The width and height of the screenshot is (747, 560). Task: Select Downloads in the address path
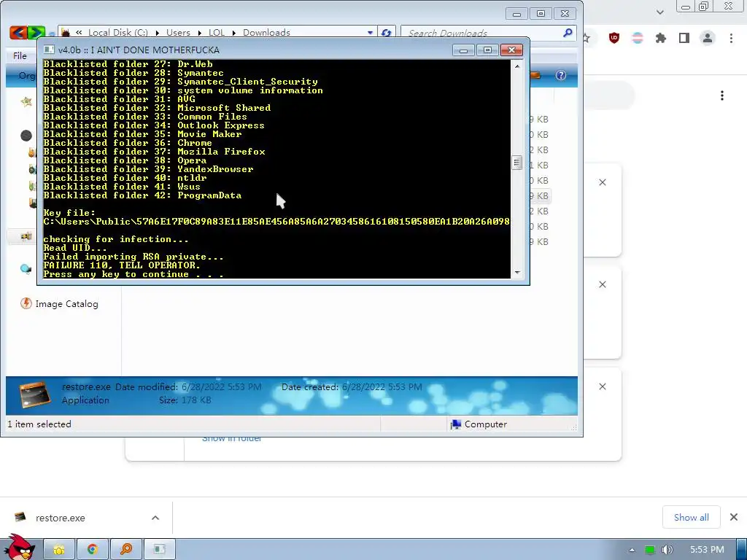pos(266,32)
